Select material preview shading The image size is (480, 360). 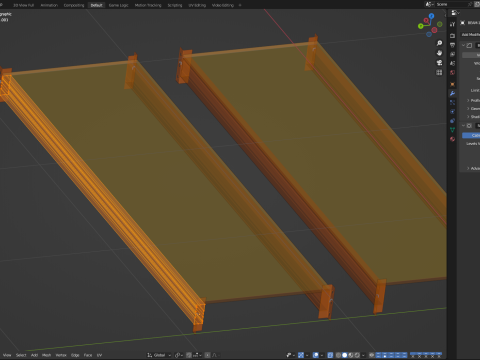(351, 355)
